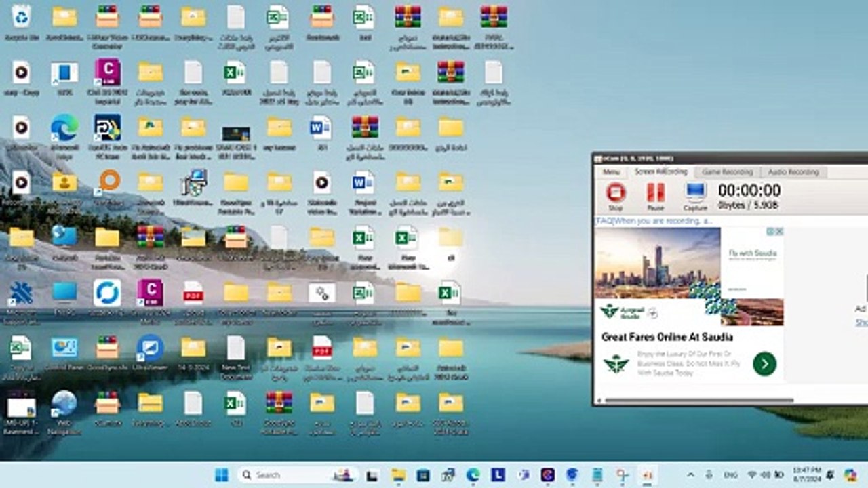868x488 pixels.
Task: Switch to the Screen Recording tab
Action: (660, 172)
